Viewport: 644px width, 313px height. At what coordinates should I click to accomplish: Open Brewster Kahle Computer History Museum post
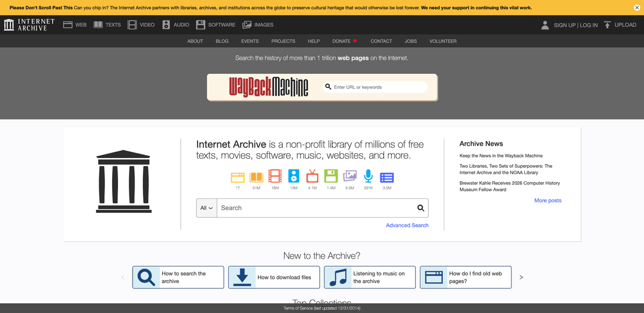tap(509, 186)
